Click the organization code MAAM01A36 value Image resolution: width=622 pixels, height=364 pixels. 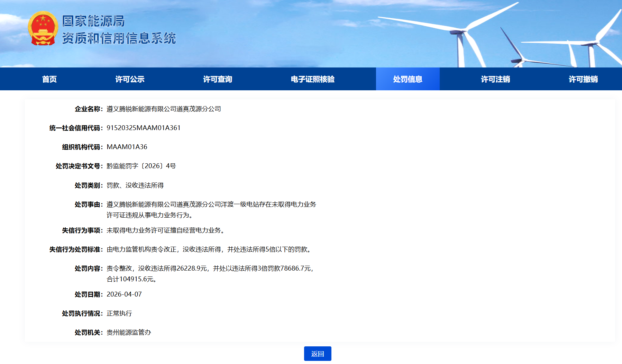click(x=127, y=147)
